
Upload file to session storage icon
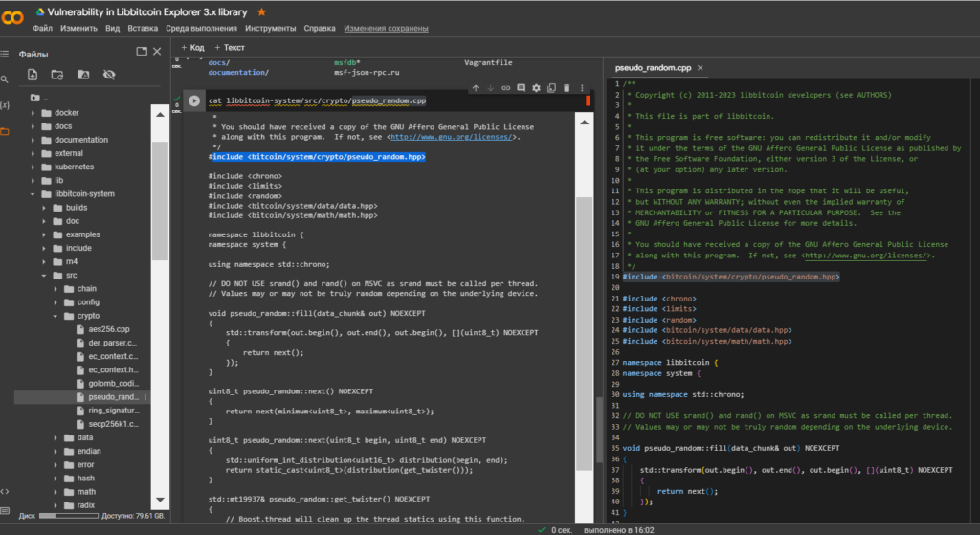coord(33,75)
